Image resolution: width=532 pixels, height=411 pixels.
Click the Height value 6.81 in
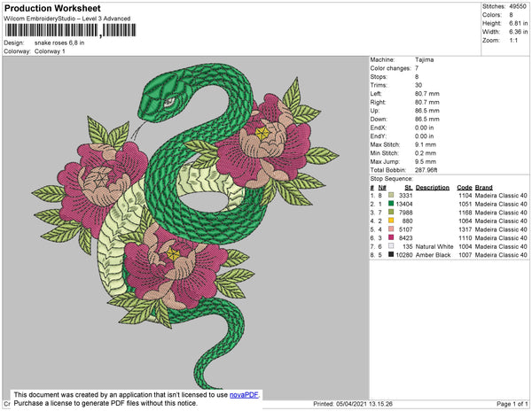coord(519,23)
